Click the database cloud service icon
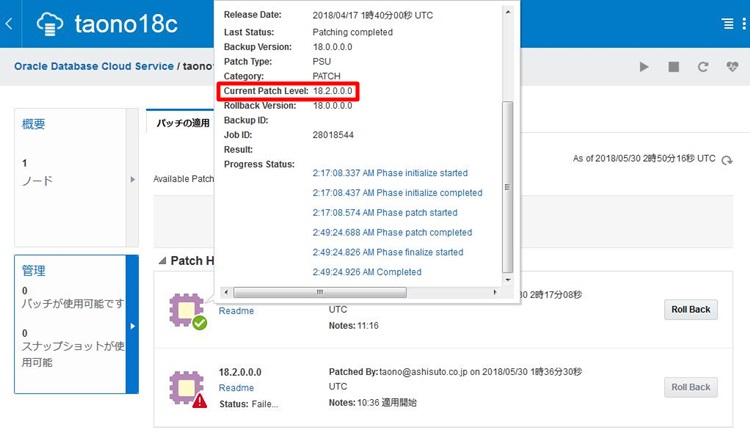750x432 pixels. coord(50,22)
